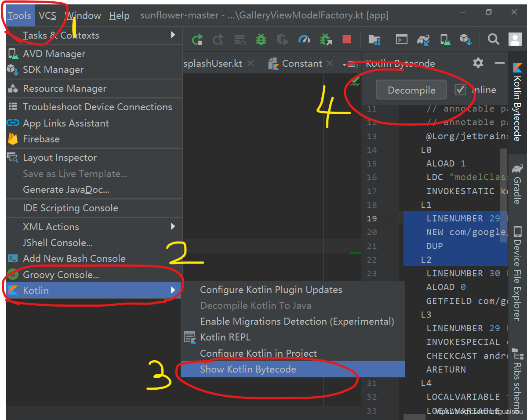This screenshot has height=420, width=527.
Task: Open Kotlin Bytecode panel settings gear
Action: click(x=478, y=63)
